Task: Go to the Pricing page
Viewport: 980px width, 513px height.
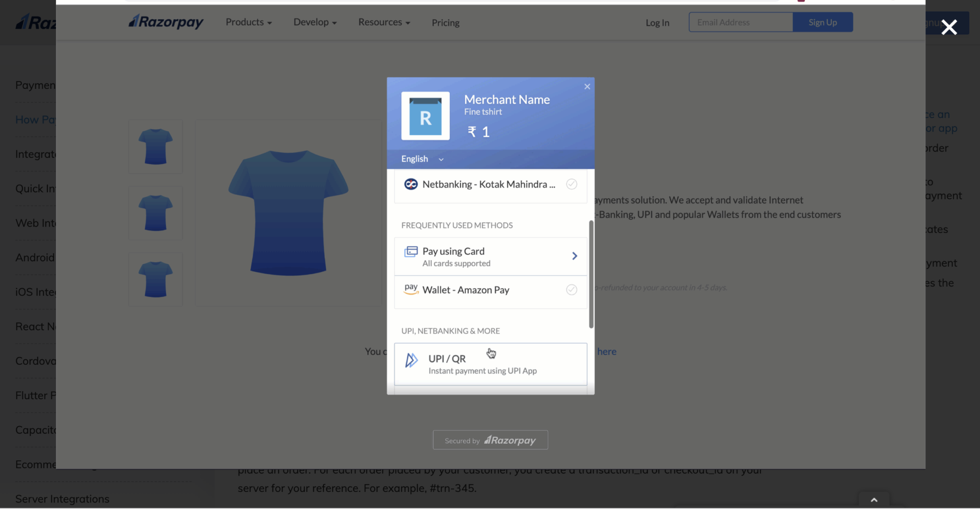Action: [445, 22]
